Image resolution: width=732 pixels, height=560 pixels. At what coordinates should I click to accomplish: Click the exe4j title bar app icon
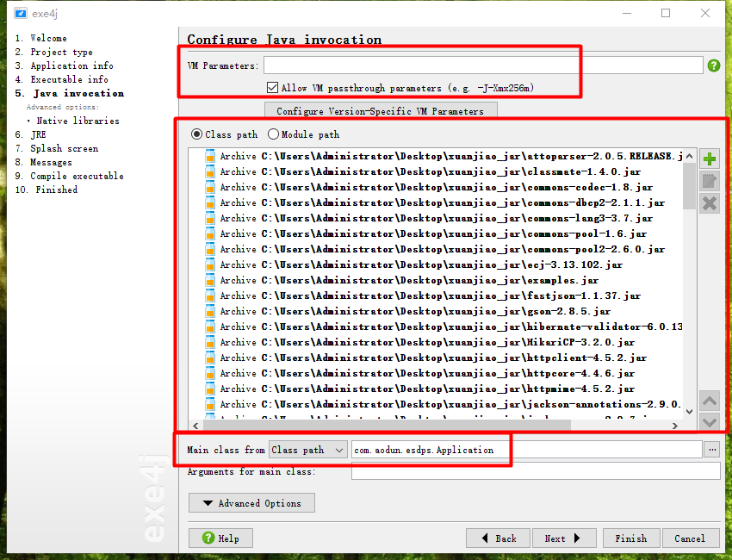coord(20,13)
